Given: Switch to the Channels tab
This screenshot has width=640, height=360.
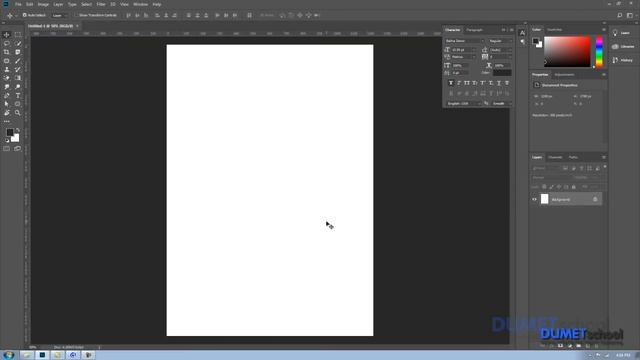Looking at the screenshot, I should [x=555, y=157].
